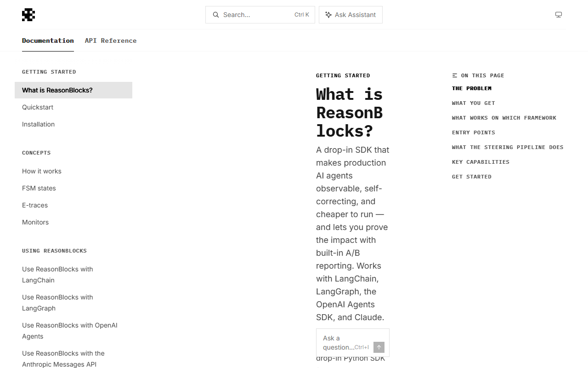Jump to The Problem section
The height and width of the screenshot is (368, 588).
(472, 88)
